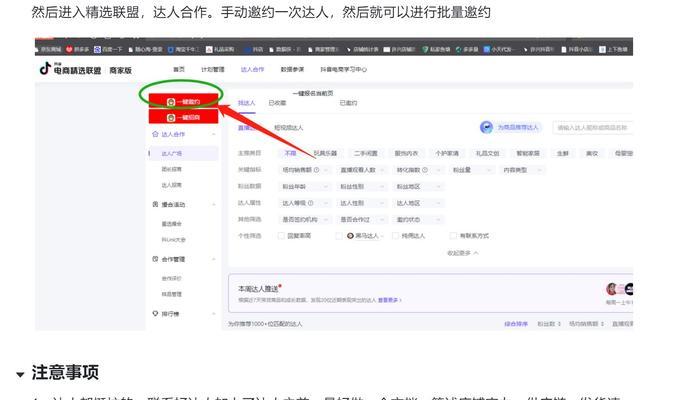Open the 达人地区 dropdown

click(419, 203)
